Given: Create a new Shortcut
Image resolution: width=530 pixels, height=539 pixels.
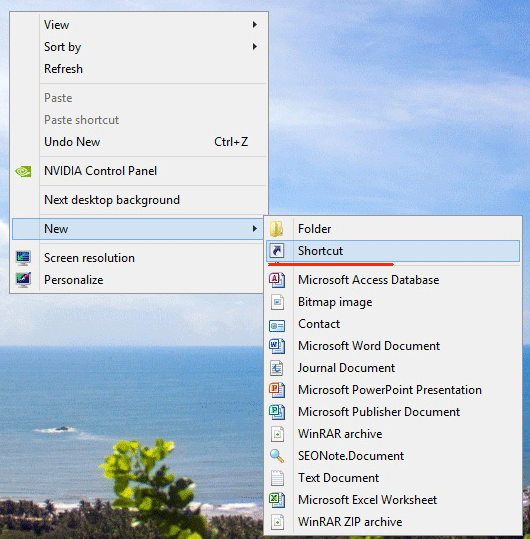Looking at the screenshot, I should (x=393, y=251).
